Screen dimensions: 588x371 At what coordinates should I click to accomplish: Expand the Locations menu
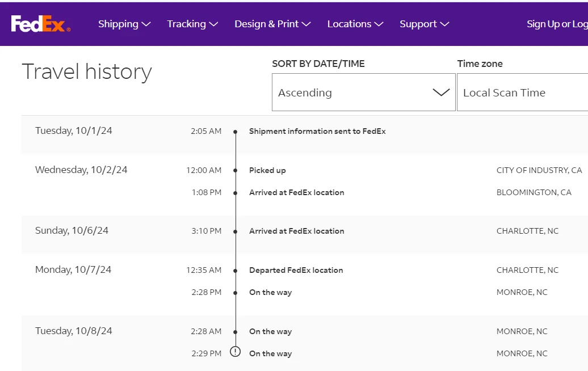coord(355,24)
